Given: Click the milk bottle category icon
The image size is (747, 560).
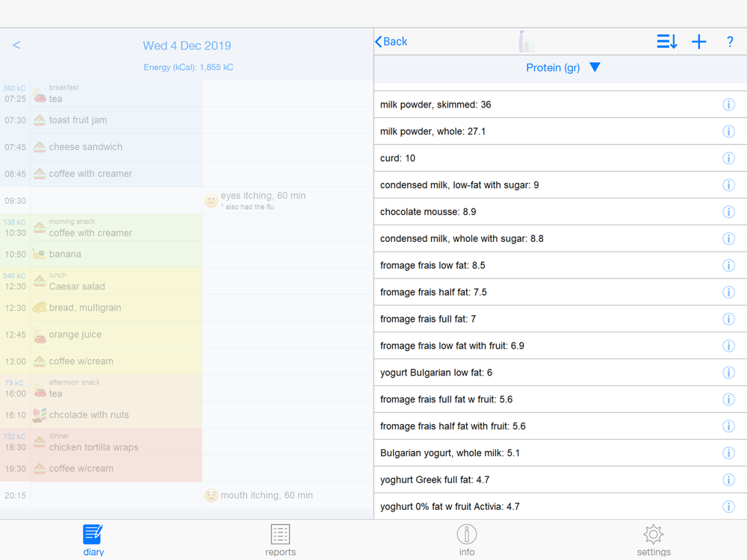Looking at the screenshot, I should click(x=525, y=41).
